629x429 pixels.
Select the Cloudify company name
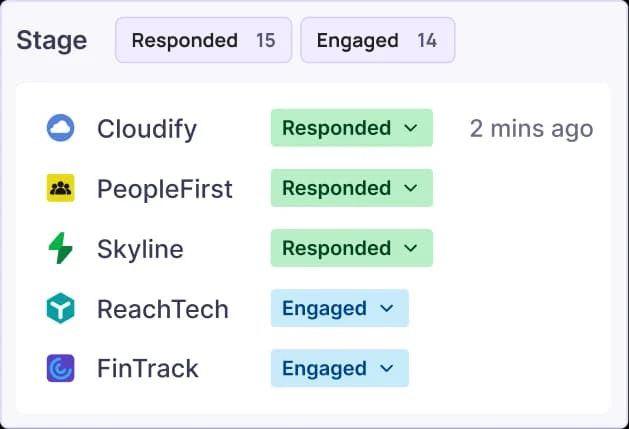coord(147,129)
